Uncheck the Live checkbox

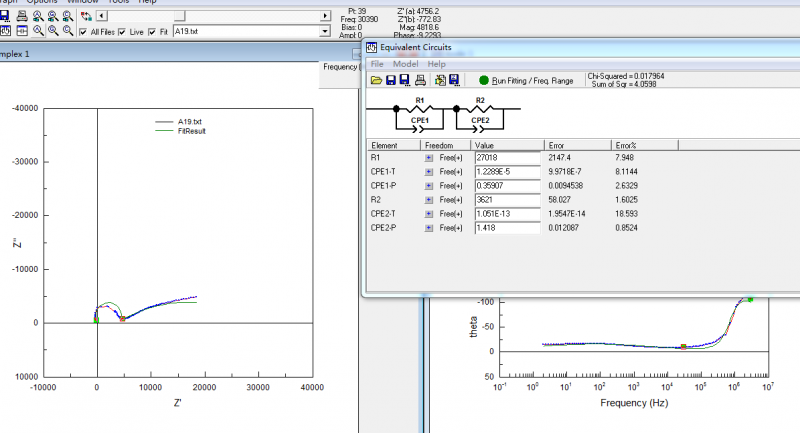click(x=122, y=32)
